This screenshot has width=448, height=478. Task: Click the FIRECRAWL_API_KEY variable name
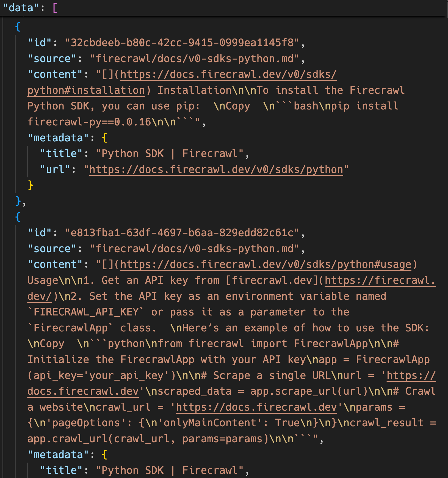[86, 312]
